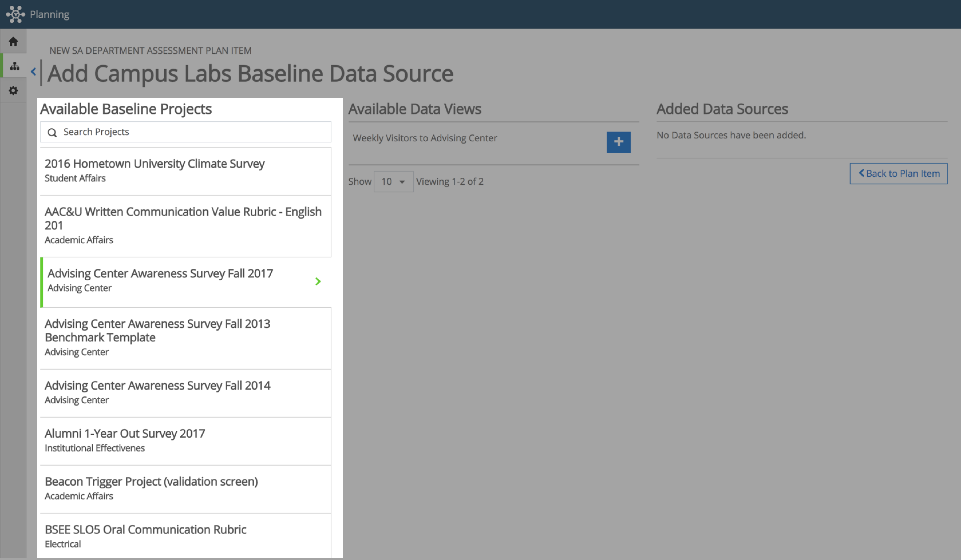The image size is (961, 560).
Task: Click Weekly Visitors to Advising Center data view
Action: pos(425,138)
